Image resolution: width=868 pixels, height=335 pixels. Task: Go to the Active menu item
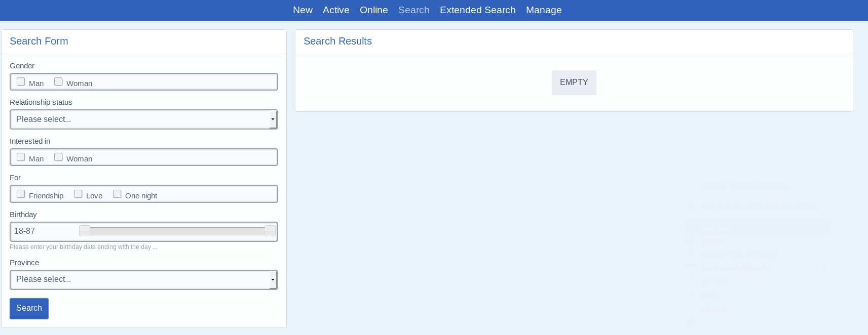336,10
